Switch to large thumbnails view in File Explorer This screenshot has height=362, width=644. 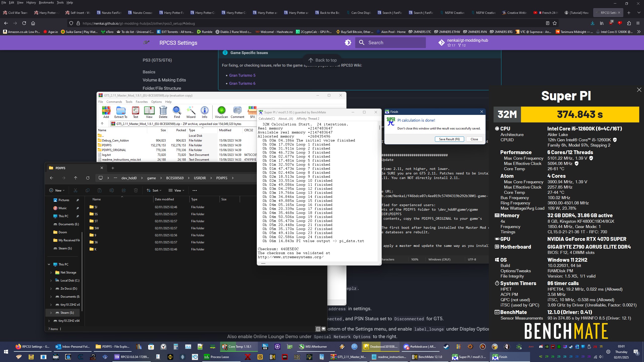coord(324,329)
